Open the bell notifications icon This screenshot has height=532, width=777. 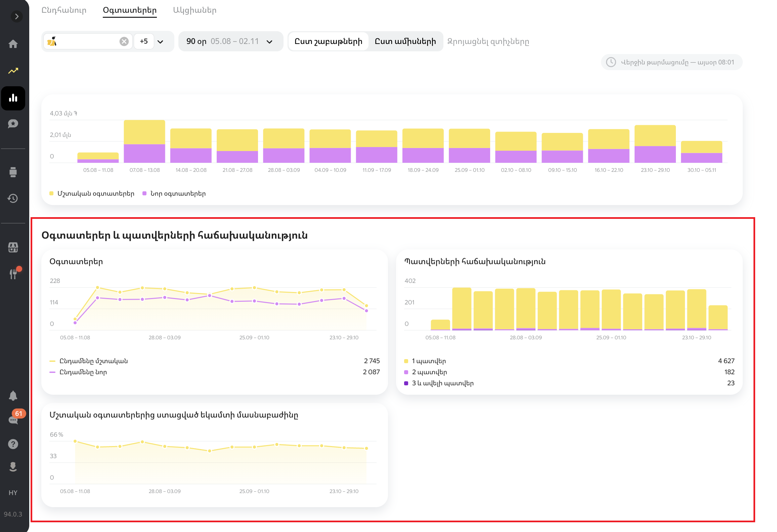[x=13, y=396]
